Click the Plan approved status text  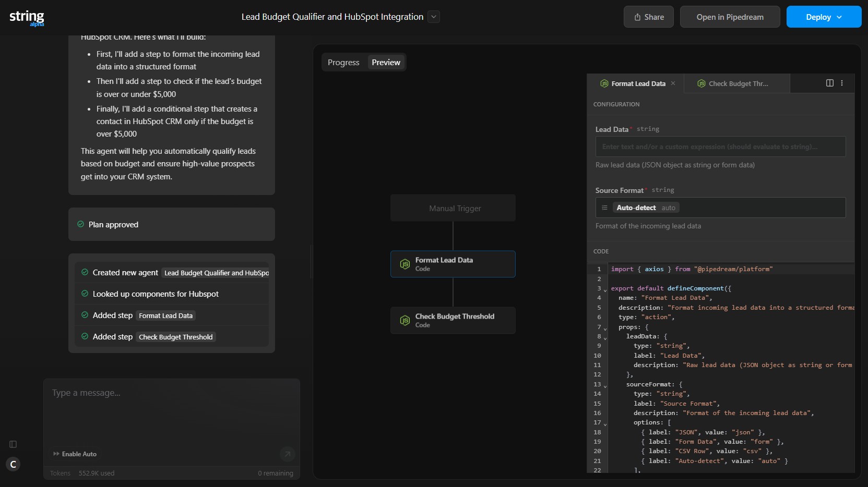[x=113, y=224]
